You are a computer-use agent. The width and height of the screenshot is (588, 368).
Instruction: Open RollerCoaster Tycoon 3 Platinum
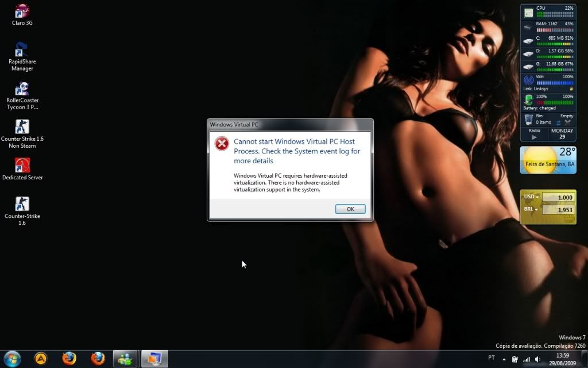(22, 89)
